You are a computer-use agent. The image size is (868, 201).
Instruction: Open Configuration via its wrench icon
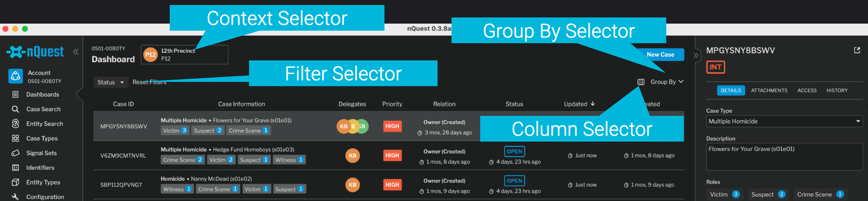pos(15,197)
